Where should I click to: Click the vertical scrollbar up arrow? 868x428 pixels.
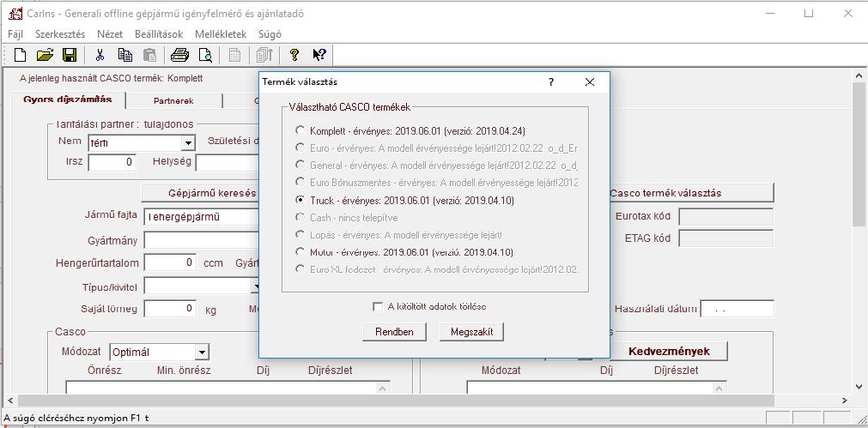(x=859, y=75)
